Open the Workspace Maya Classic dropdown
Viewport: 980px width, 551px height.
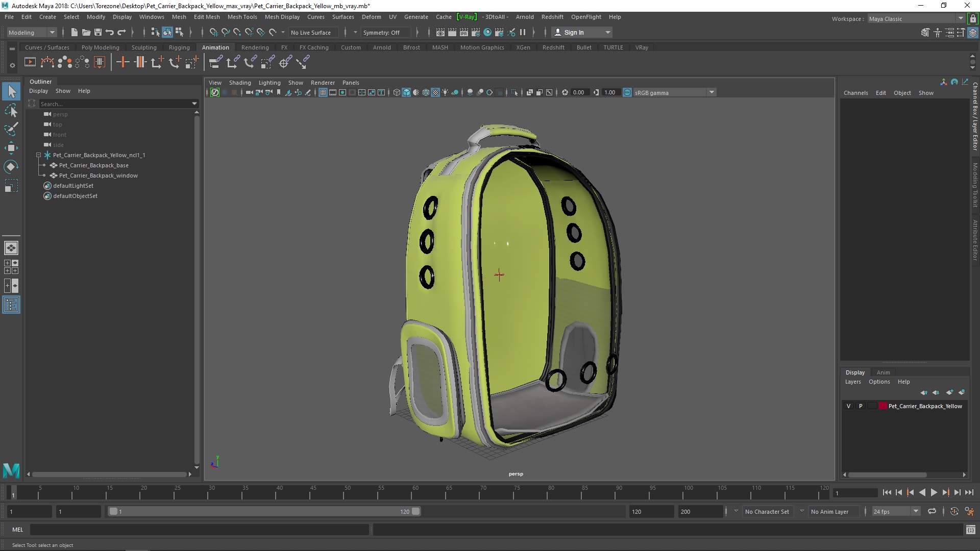tap(916, 19)
